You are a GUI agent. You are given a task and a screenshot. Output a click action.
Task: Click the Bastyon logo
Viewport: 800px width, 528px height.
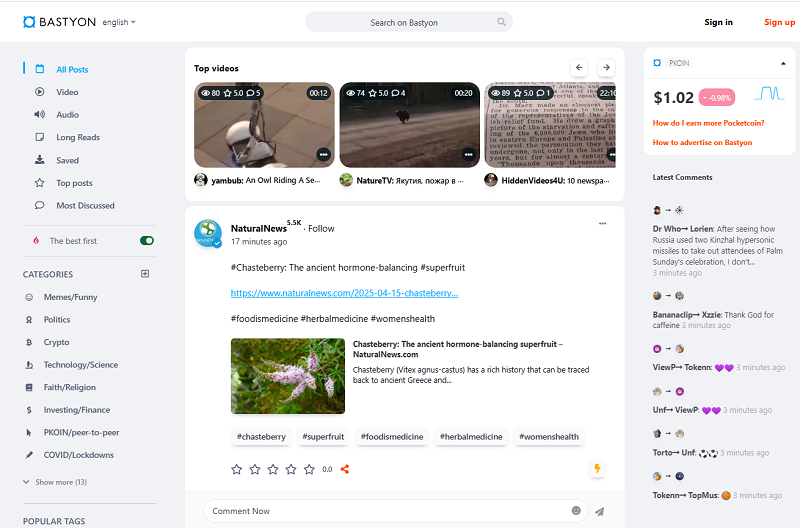59,22
